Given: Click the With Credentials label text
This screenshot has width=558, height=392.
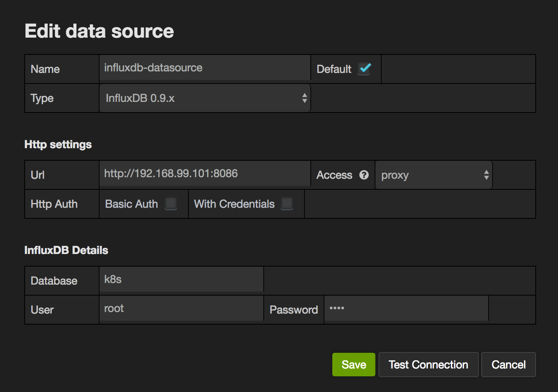Looking at the screenshot, I should click(x=234, y=204).
